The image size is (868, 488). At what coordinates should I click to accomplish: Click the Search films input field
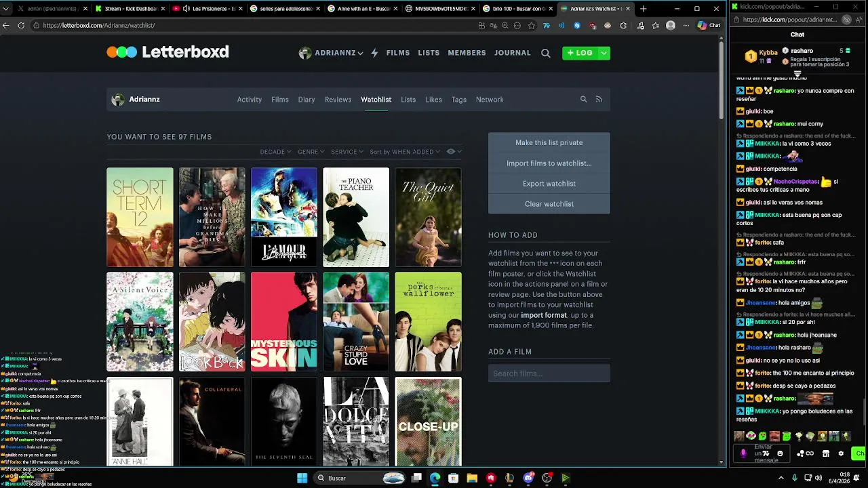(549, 373)
